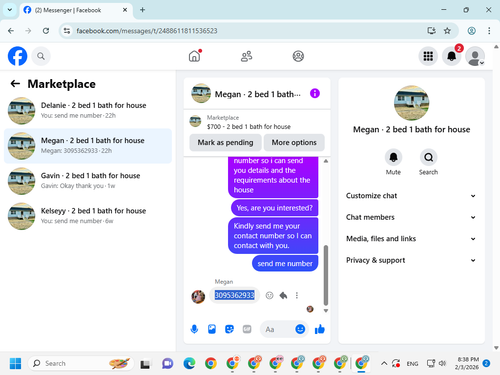Click Megan chat header title
Image resolution: width=500 pixels, height=375 pixels.
[x=257, y=94]
